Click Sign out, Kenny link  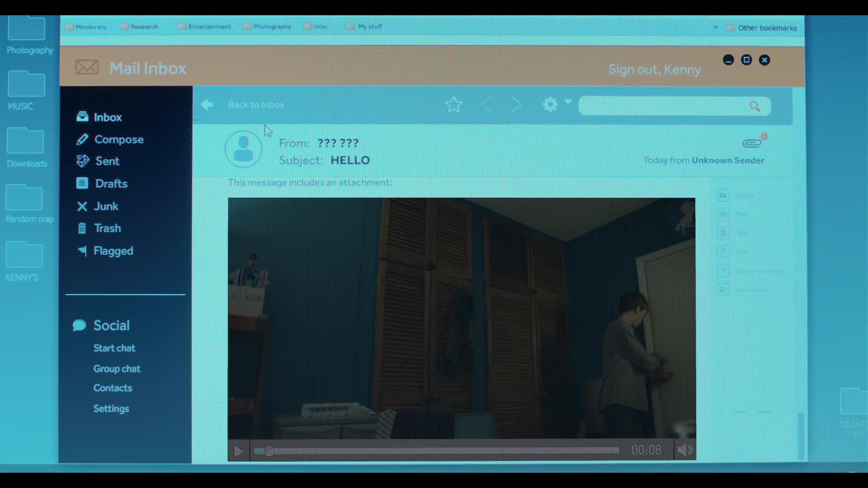[x=654, y=70]
